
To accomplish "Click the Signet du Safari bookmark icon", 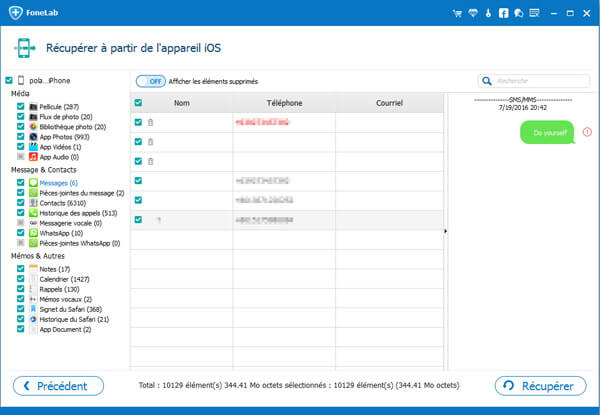I will 33,309.
